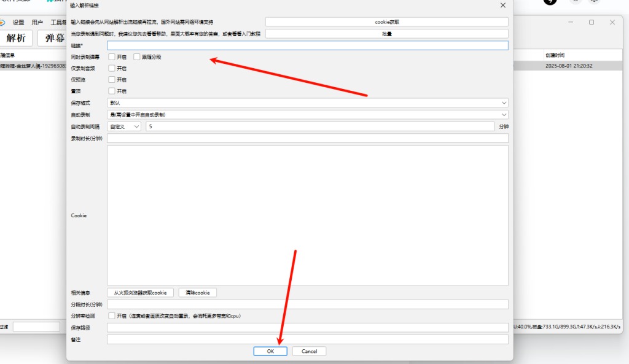629x364 pixels.
Task: Focus the 链接 input field
Action: tap(307, 45)
